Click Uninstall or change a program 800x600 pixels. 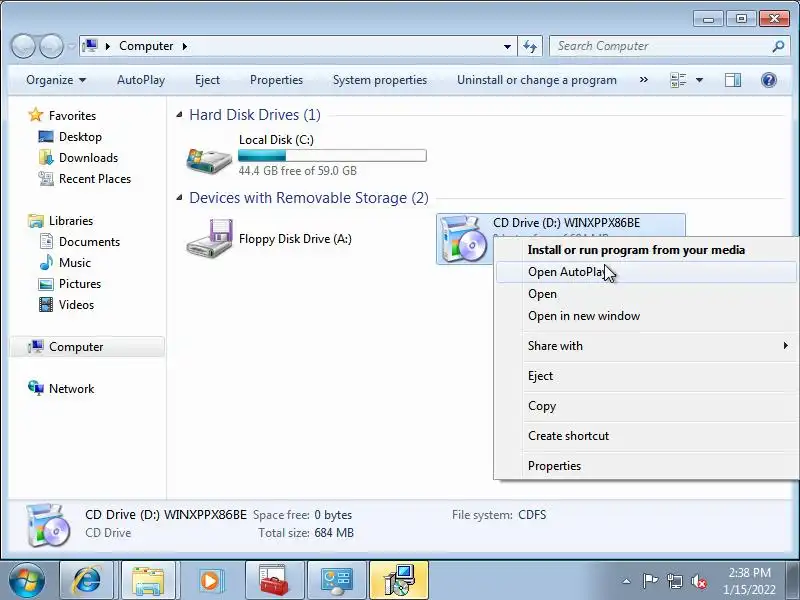pyautogui.click(x=537, y=80)
